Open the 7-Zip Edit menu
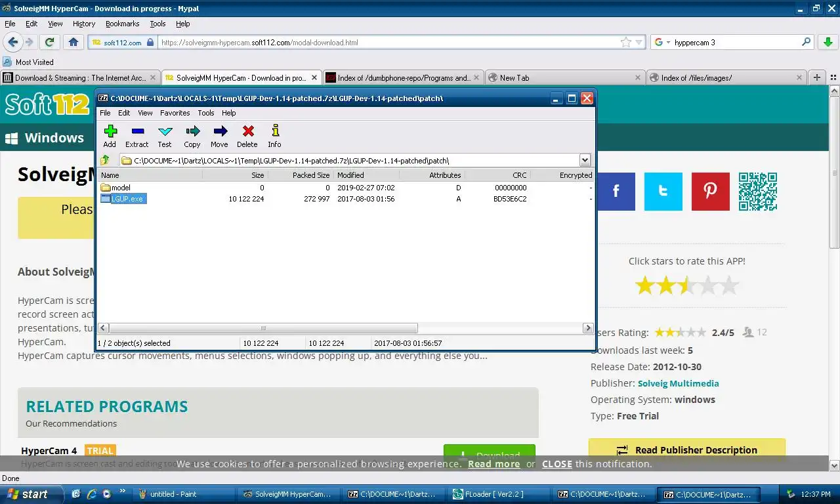This screenshot has height=504, width=840. [x=124, y=113]
